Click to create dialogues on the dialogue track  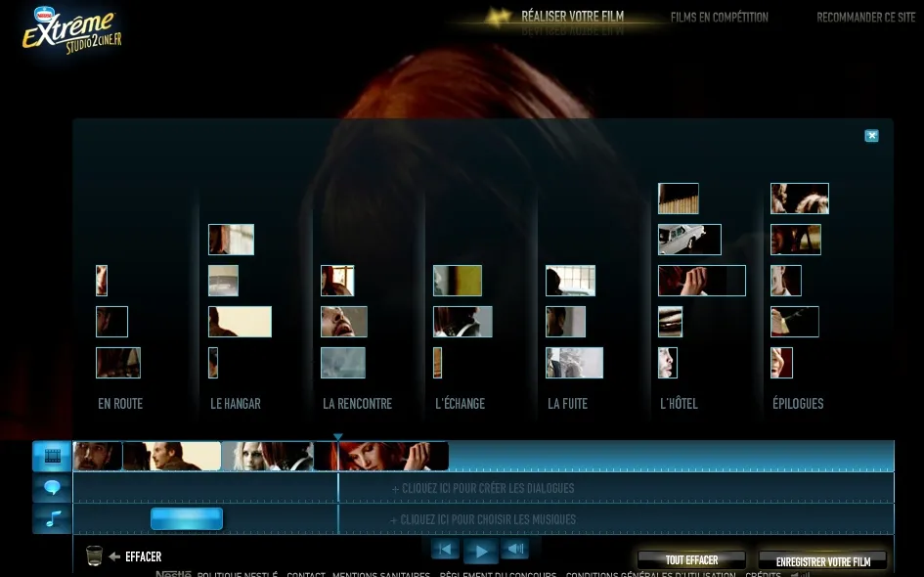coord(483,488)
